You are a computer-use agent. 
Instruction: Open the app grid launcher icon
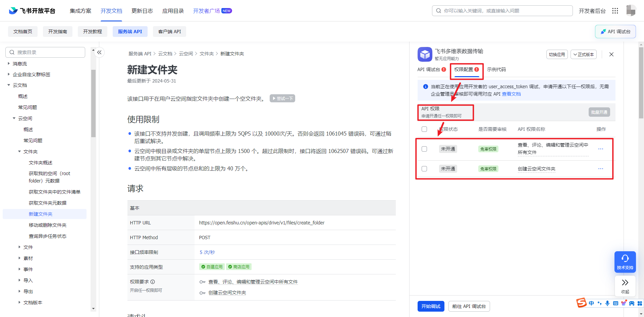pos(615,11)
